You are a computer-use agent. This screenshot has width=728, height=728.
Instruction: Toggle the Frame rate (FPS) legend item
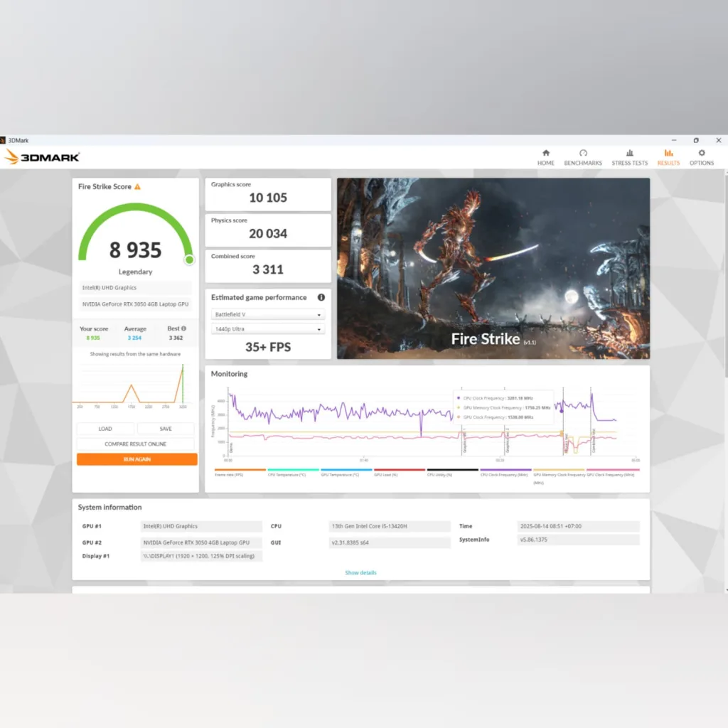coord(240,472)
